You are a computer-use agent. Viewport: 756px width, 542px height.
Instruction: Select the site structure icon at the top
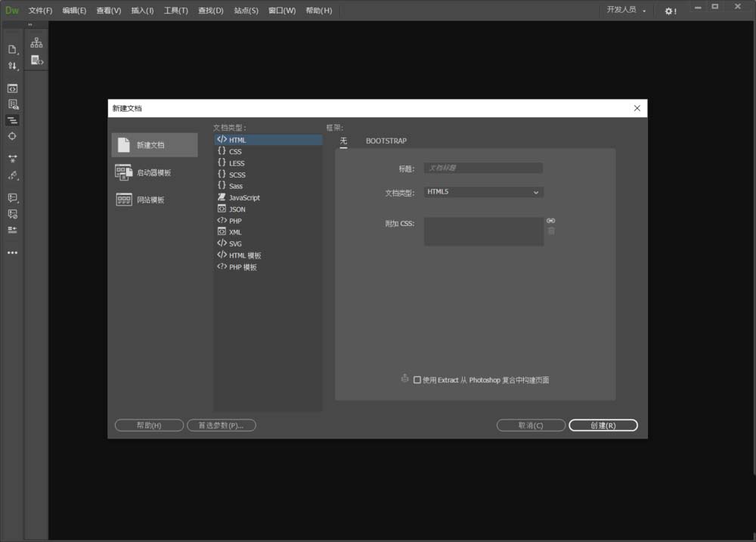[x=36, y=42]
